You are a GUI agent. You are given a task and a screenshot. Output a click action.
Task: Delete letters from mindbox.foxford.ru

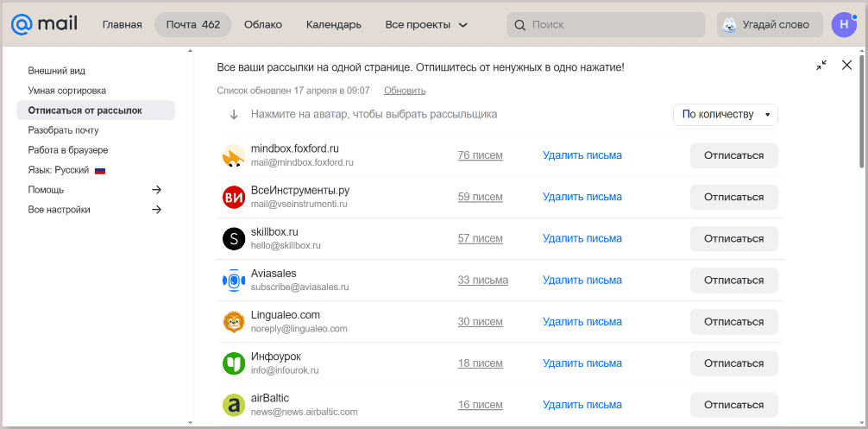[x=582, y=155]
